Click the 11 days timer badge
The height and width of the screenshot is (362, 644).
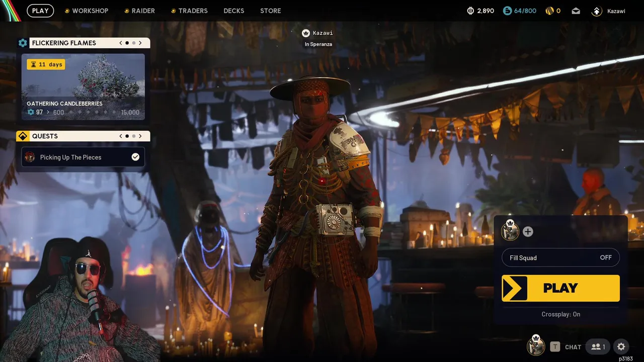click(46, 64)
